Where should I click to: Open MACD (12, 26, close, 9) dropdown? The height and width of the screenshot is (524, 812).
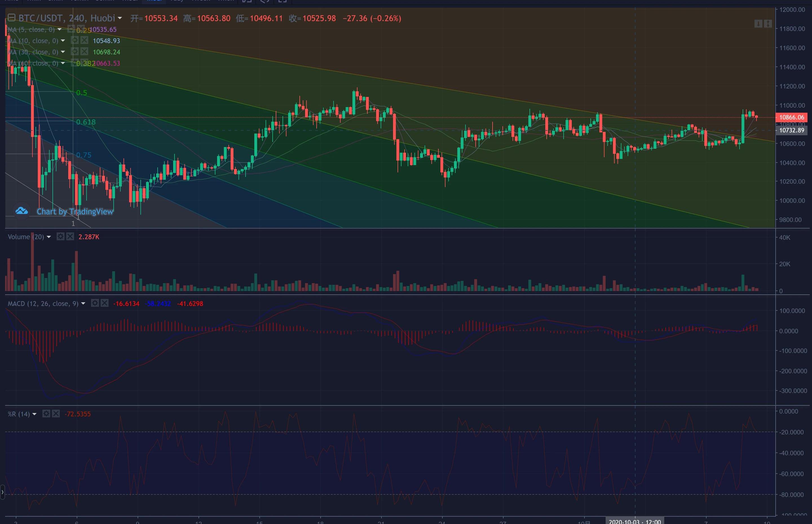click(x=83, y=303)
